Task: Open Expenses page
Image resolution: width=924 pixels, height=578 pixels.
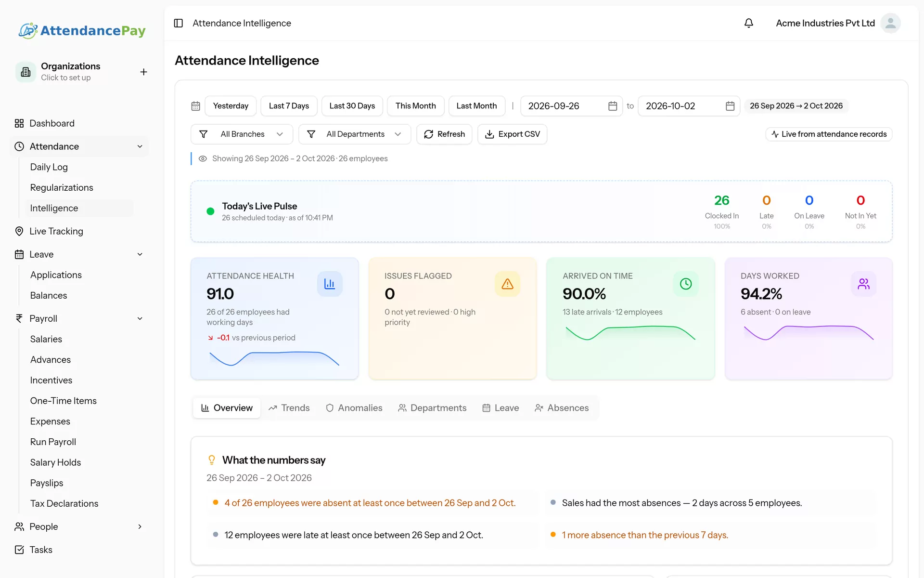Action: (79, 421)
